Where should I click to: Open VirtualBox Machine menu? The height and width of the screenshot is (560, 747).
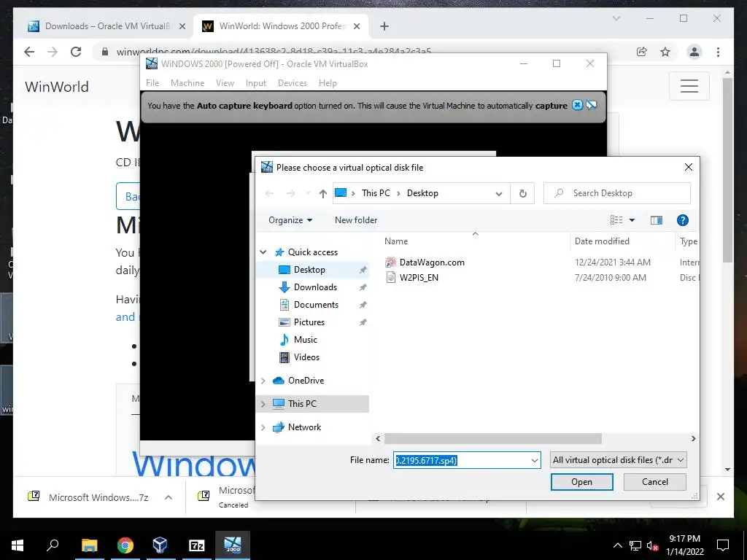(187, 83)
